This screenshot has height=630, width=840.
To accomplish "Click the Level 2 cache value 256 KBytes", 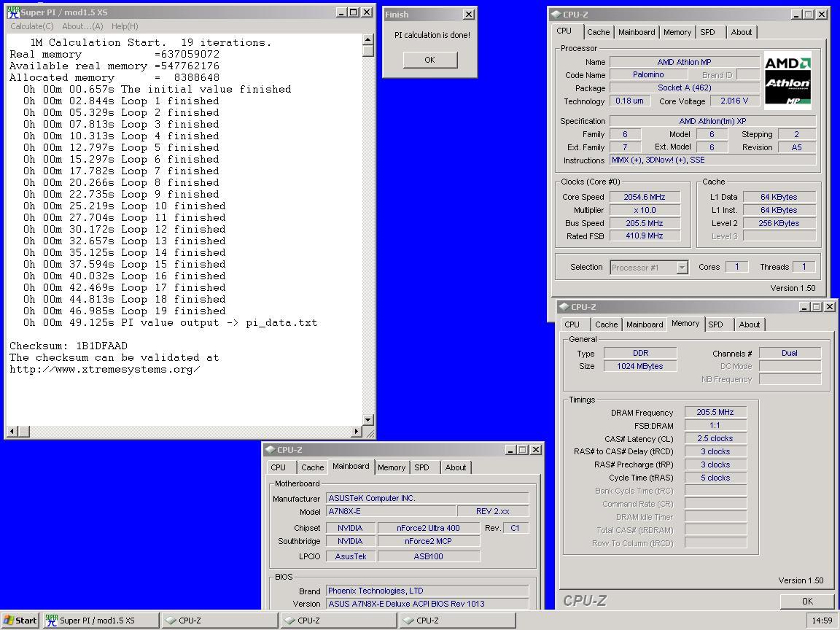I will coord(779,223).
